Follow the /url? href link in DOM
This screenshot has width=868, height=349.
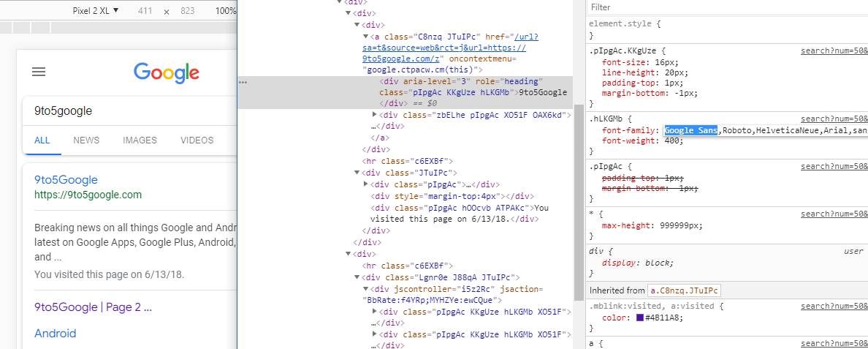(526, 36)
